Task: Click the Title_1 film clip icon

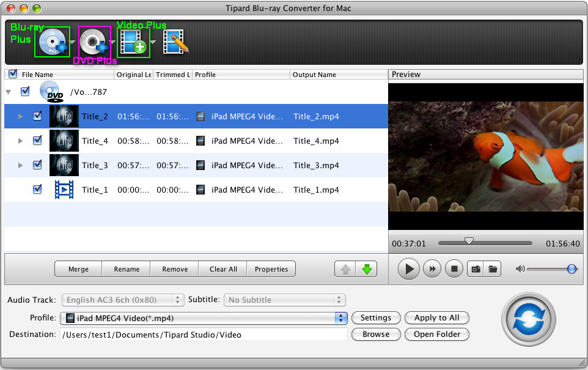Action: [64, 190]
